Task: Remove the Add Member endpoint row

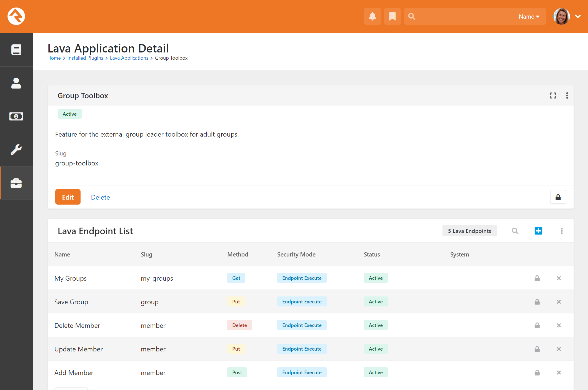Action: pos(559,373)
